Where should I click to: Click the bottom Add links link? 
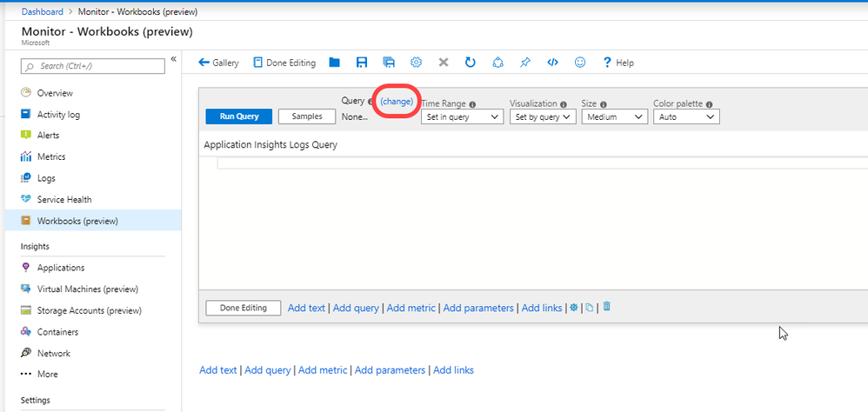pyautogui.click(x=453, y=370)
